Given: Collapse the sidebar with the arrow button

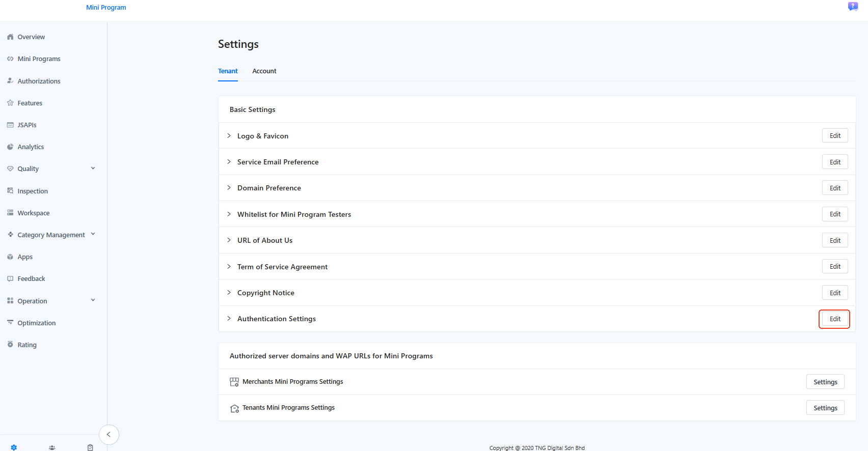Looking at the screenshot, I should click(x=109, y=435).
